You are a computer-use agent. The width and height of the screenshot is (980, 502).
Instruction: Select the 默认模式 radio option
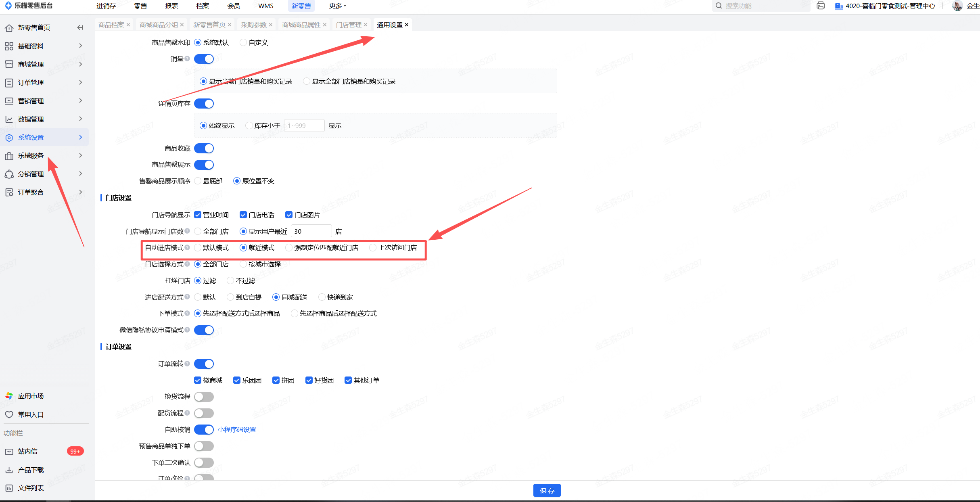[198, 247]
